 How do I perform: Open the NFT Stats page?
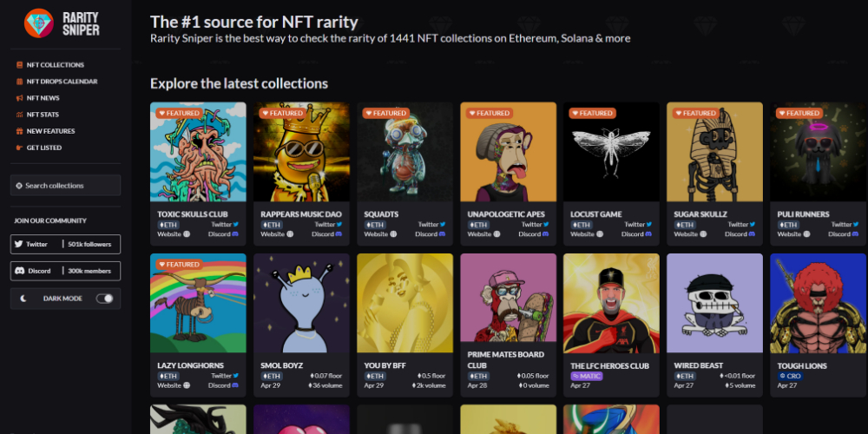click(x=37, y=115)
